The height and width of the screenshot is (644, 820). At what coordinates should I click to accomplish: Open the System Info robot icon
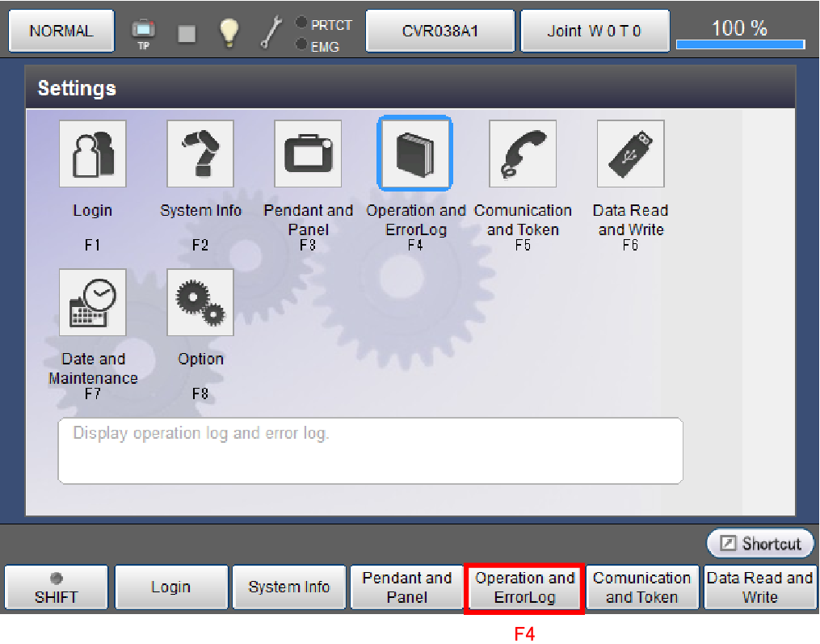click(200, 154)
